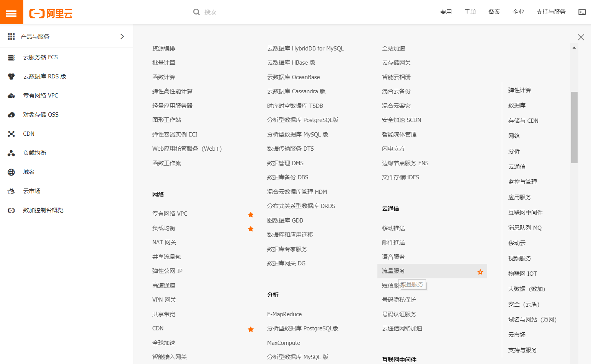
Task: Open 号码隐私保护 link
Action: point(399,300)
